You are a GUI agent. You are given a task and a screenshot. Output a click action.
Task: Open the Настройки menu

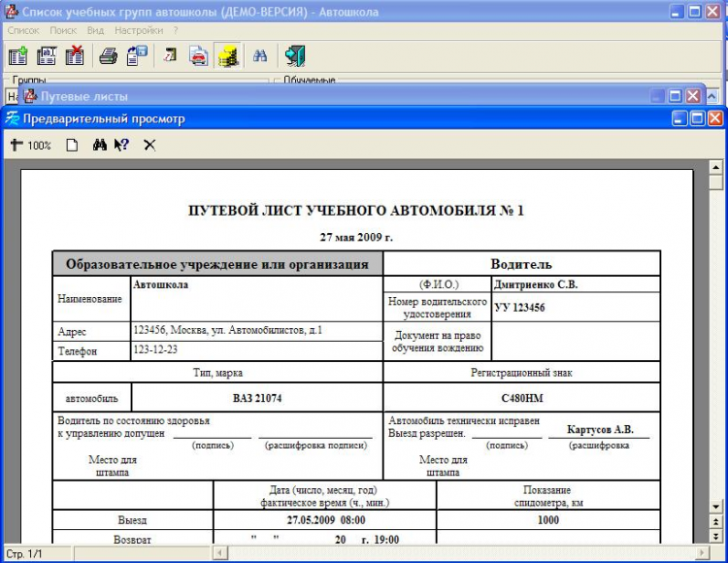(138, 31)
